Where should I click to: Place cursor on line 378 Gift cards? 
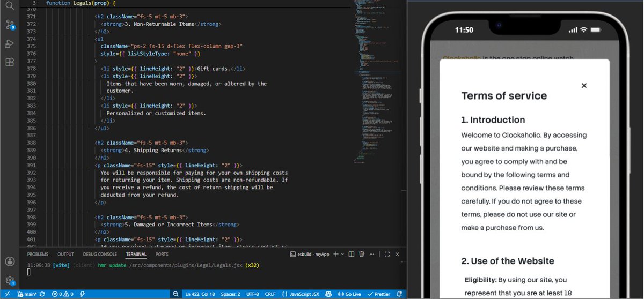[x=173, y=69]
